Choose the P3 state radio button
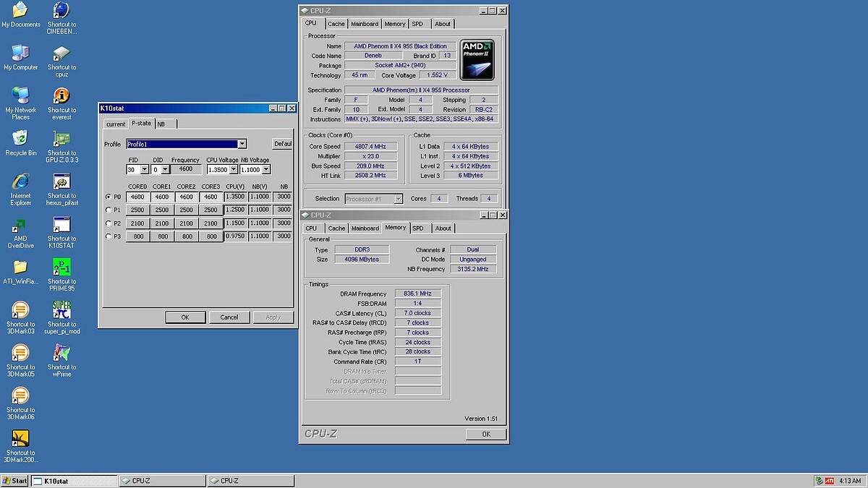 point(109,236)
